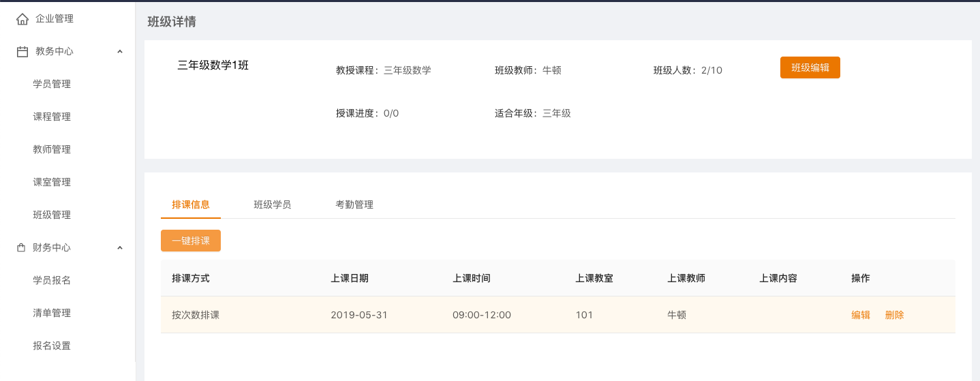980x381 pixels.
Task: Switch to the 考勤管理 tab
Action: coord(354,204)
